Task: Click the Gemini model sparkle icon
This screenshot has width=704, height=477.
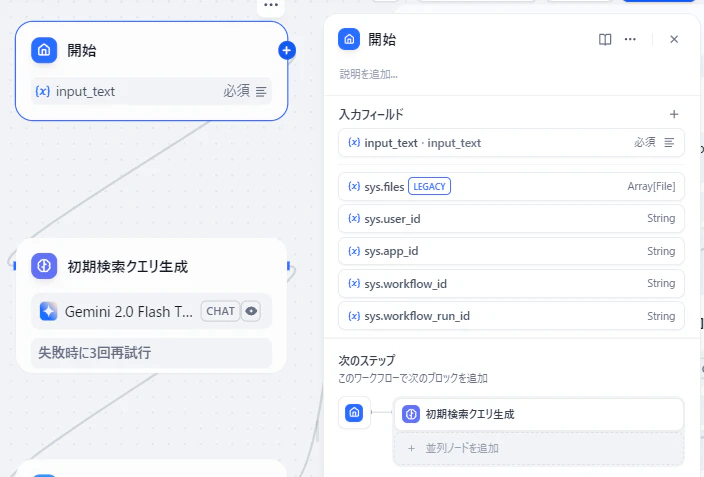Action: click(48, 311)
